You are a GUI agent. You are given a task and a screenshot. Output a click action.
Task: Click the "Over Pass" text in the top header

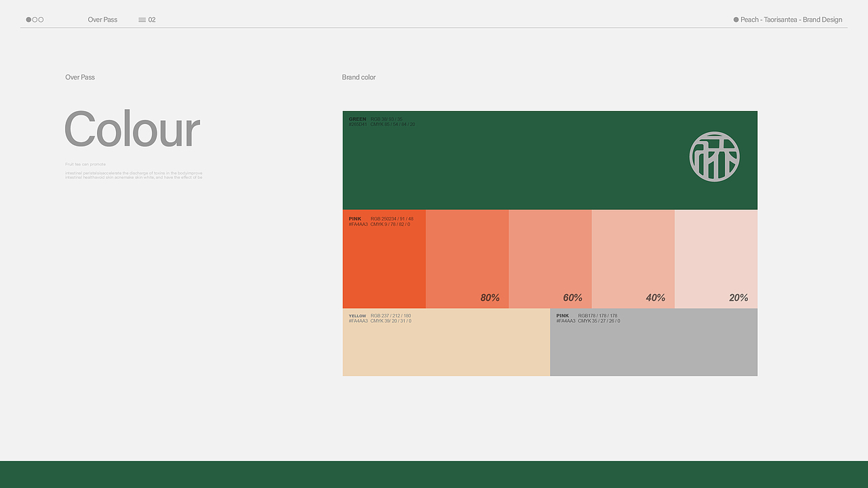[x=102, y=20]
